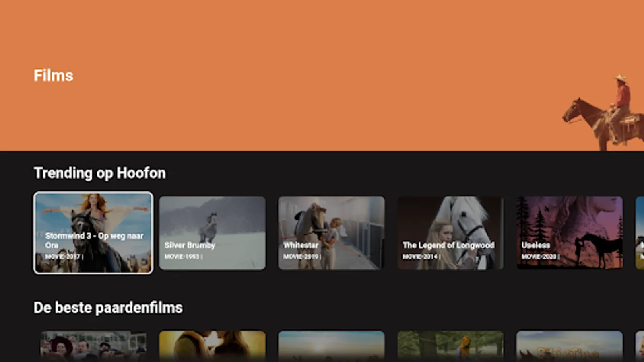Select the Trending op Hoofon row title
The image size is (644, 362).
(100, 173)
